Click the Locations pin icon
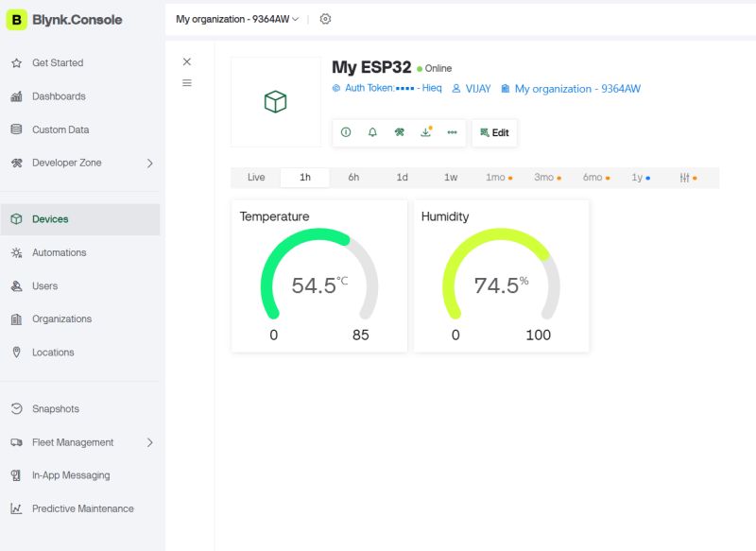This screenshot has width=756, height=551. pyautogui.click(x=16, y=353)
